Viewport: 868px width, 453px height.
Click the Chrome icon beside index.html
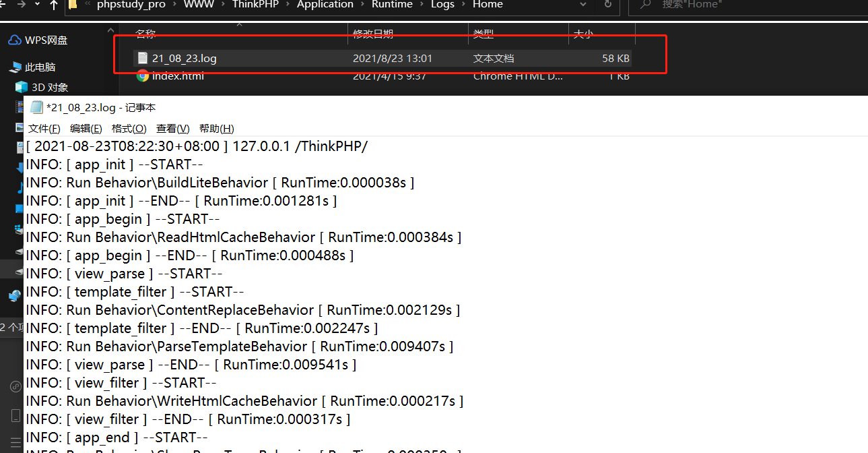pyautogui.click(x=143, y=75)
